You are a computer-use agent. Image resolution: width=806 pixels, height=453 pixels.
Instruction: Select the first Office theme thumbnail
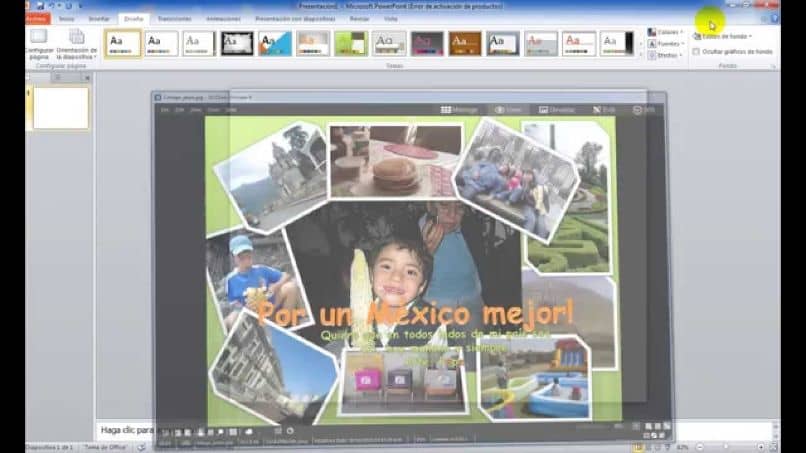coord(123,43)
